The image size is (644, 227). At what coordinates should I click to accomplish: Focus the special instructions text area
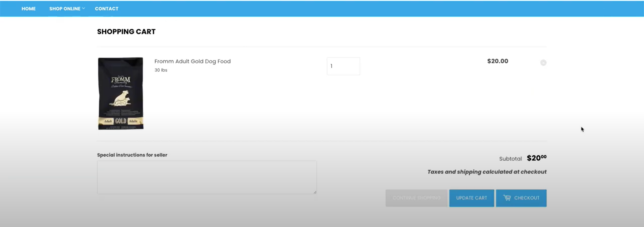(207, 177)
